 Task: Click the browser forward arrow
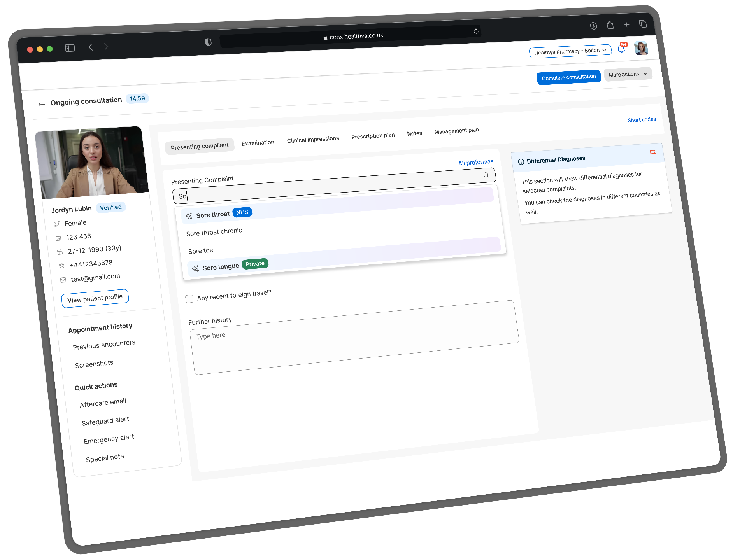click(x=106, y=46)
